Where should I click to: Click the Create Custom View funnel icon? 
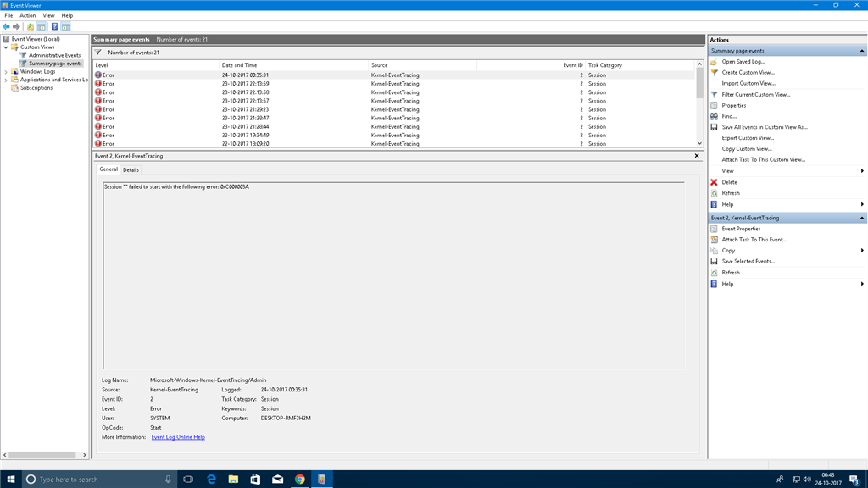[714, 73]
